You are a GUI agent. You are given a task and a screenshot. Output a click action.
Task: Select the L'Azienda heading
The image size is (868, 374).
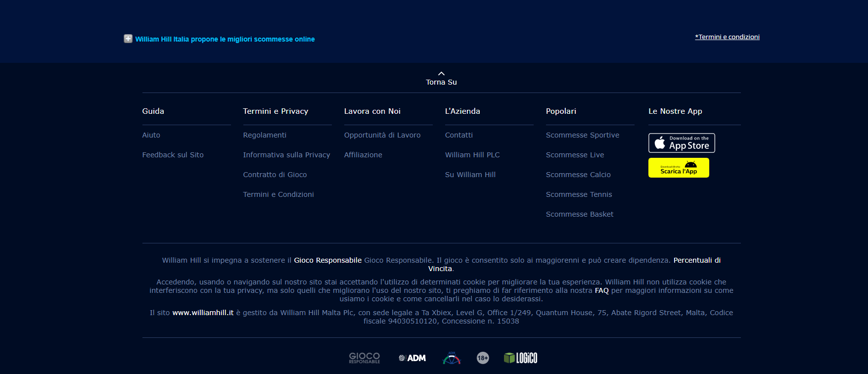pos(462,111)
